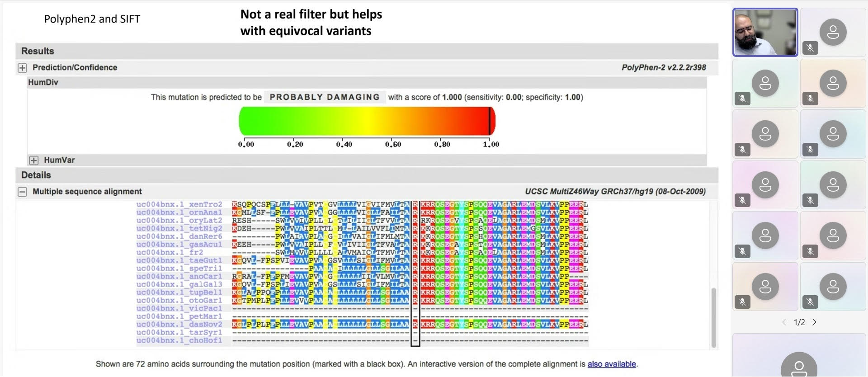
Task: Collapse the Multiple sequence alignment section
Action: tap(22, 192)
